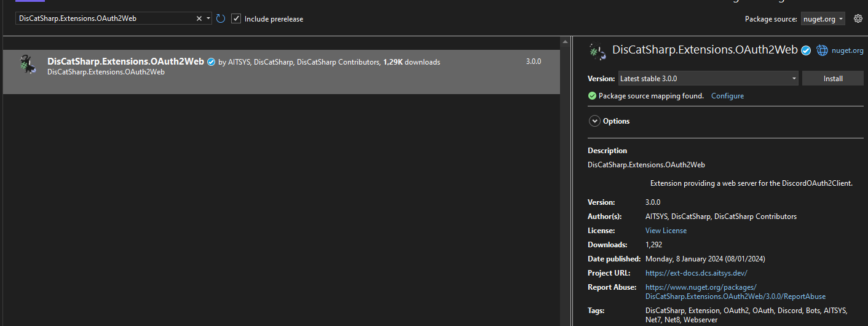Clear the search box with the X
868x326 pixels.
click(x=199, y=18)
